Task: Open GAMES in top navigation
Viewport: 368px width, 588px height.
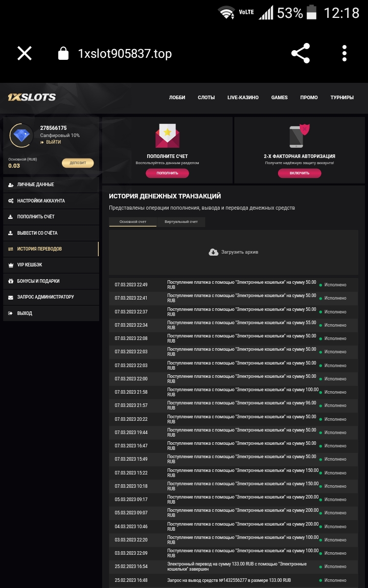Action: (x=279, y=98)
